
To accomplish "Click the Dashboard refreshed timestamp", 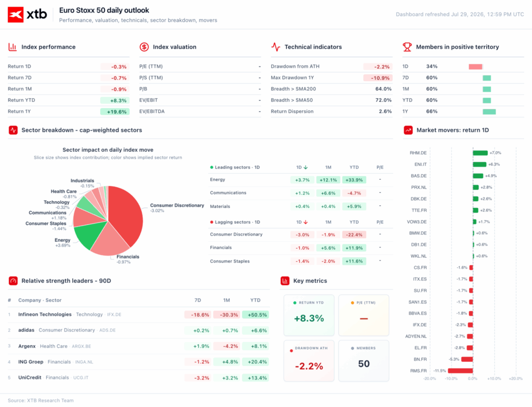I will click(x=460, y=14).
